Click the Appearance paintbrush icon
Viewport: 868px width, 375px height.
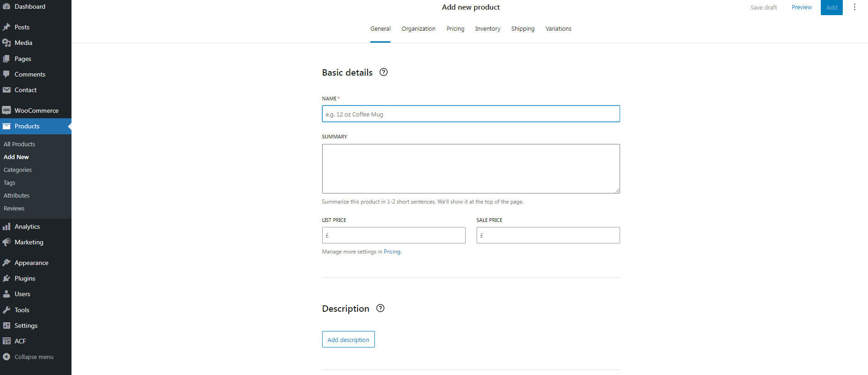point(6,263)
